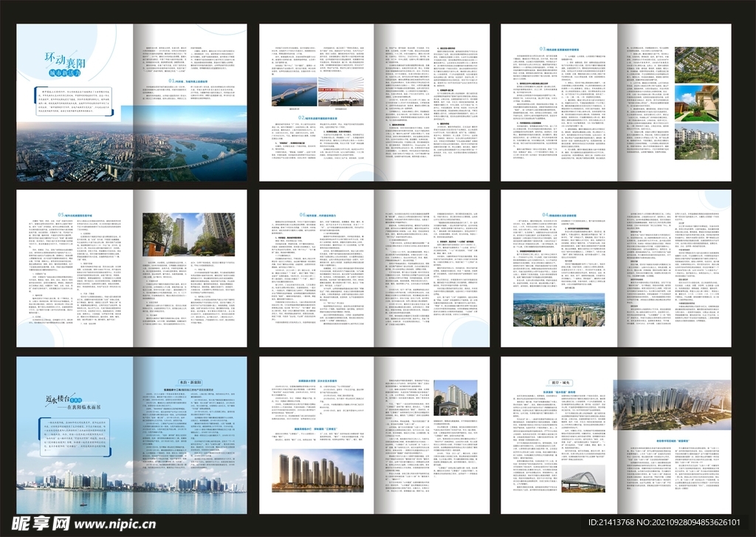This screenshot has width=756, height=537.
Task: Click the 近水楼台 cover title
Action: (x=61, y=399)
